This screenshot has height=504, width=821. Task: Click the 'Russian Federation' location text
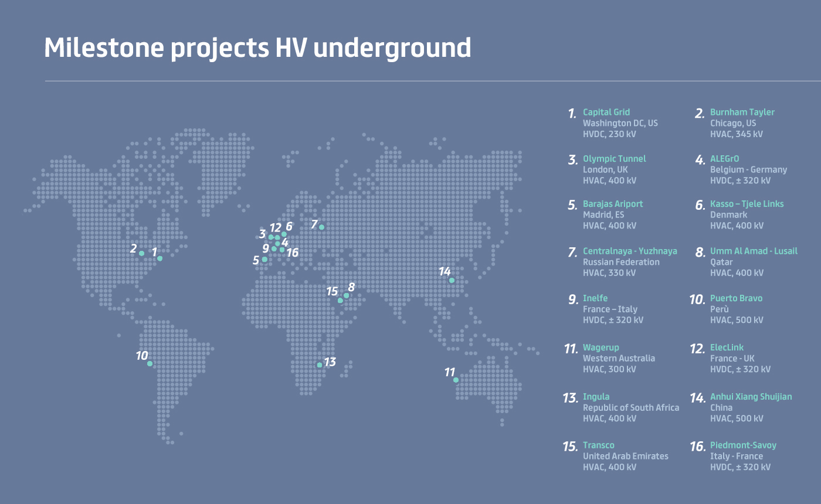pyautogui.click(x=621, y=262)
